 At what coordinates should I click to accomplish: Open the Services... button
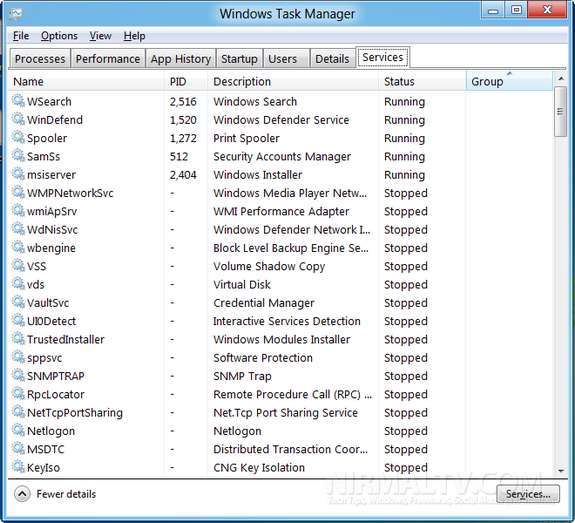[x=528, y=494]
